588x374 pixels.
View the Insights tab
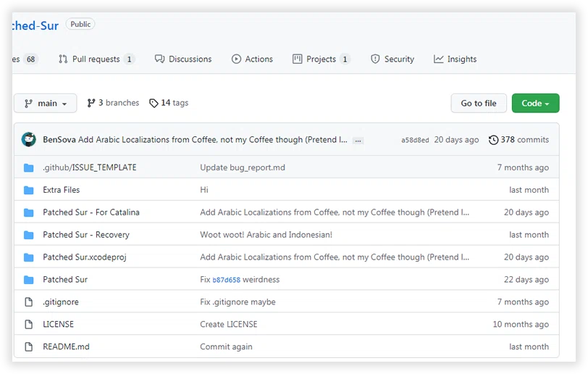(x=455, y=59)
